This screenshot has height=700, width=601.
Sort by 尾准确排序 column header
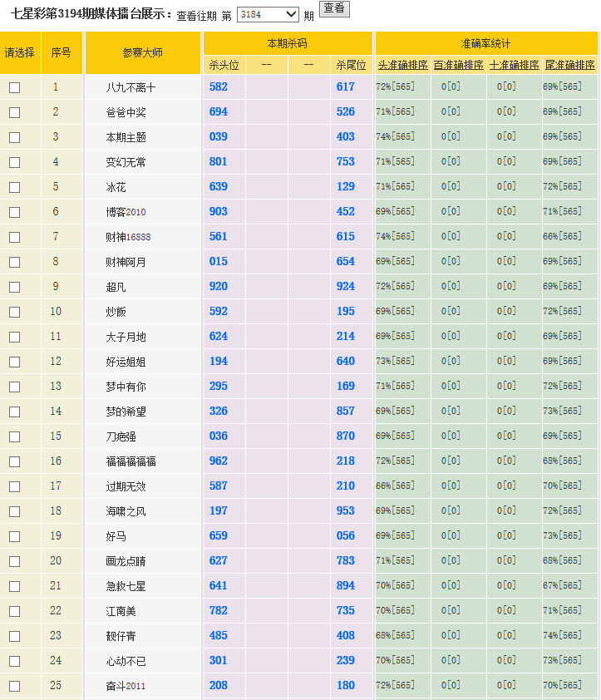(x=569, y=65)
